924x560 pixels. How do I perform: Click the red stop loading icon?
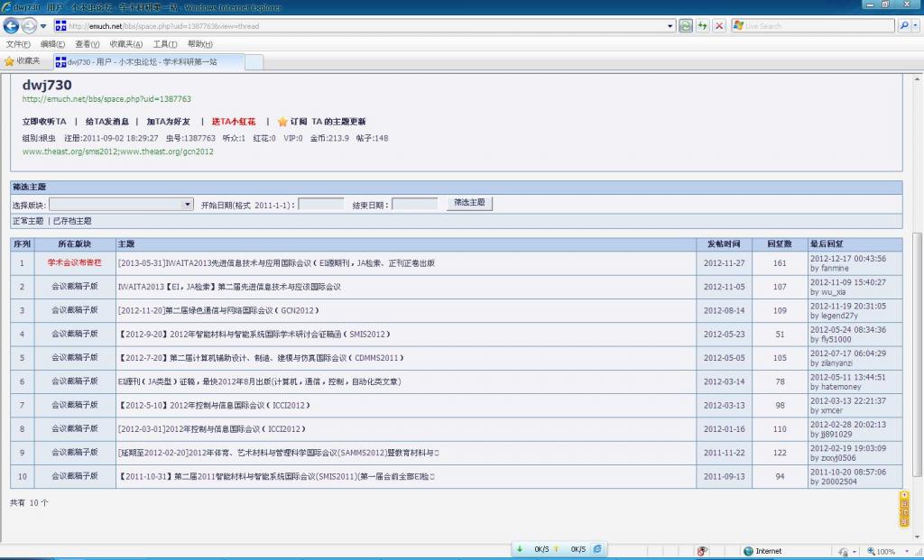[719, 26]
